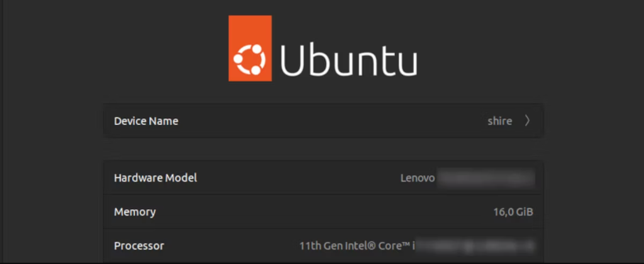Select the Device Name label
Image resolution: width=644 pixels, height=264 pixels.
(x=146, y=121)
